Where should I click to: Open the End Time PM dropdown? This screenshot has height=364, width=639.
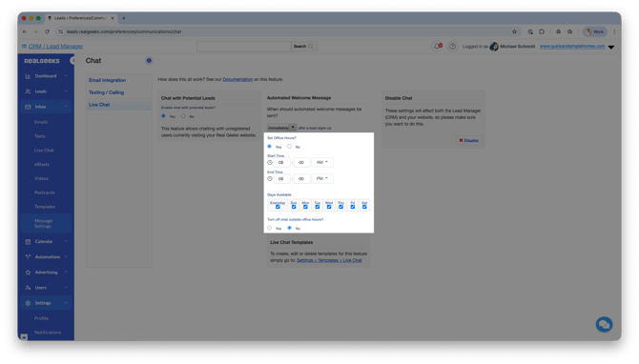coord(322,178)
